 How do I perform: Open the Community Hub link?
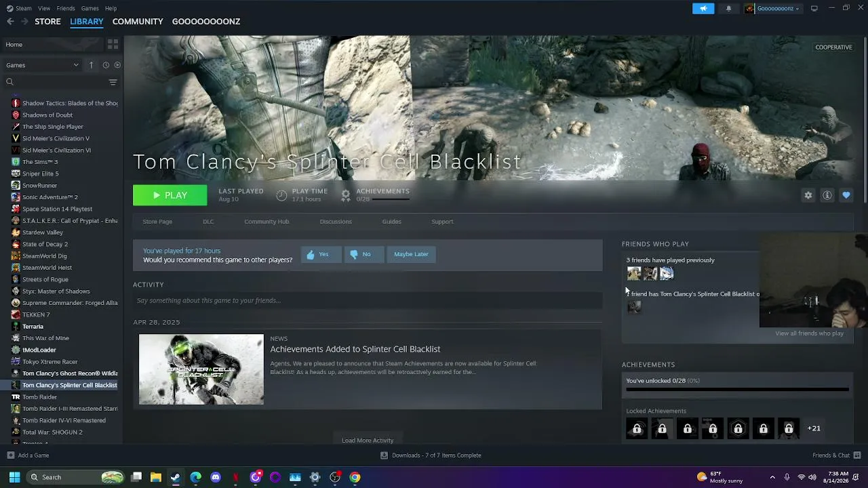click(x=267, y=222)
